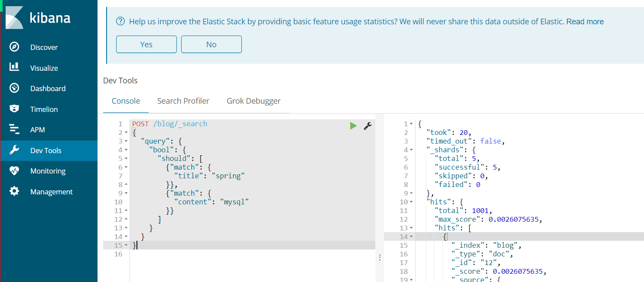Open the Grok Debugger tab
Image resolution: width=644 pixels, height=282 pixels.
[254, 101]
